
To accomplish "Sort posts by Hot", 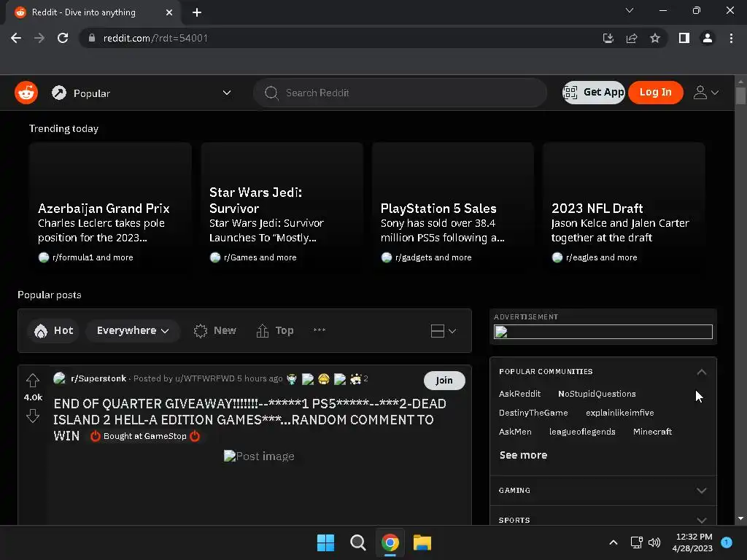I will coord(54,330).
